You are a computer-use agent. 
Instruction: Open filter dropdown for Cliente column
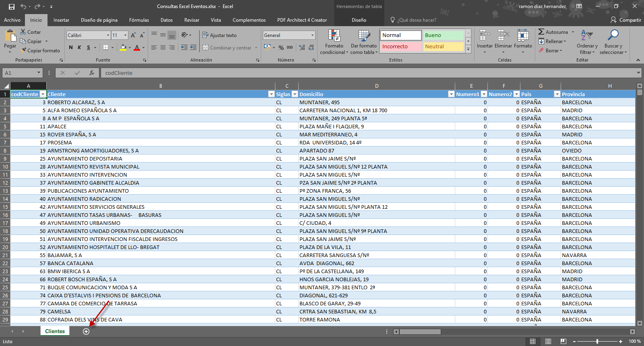pyautogui.click(x=271, y=94)
